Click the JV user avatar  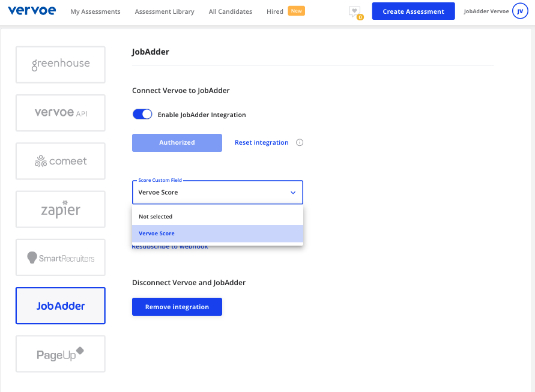(520, 11)
